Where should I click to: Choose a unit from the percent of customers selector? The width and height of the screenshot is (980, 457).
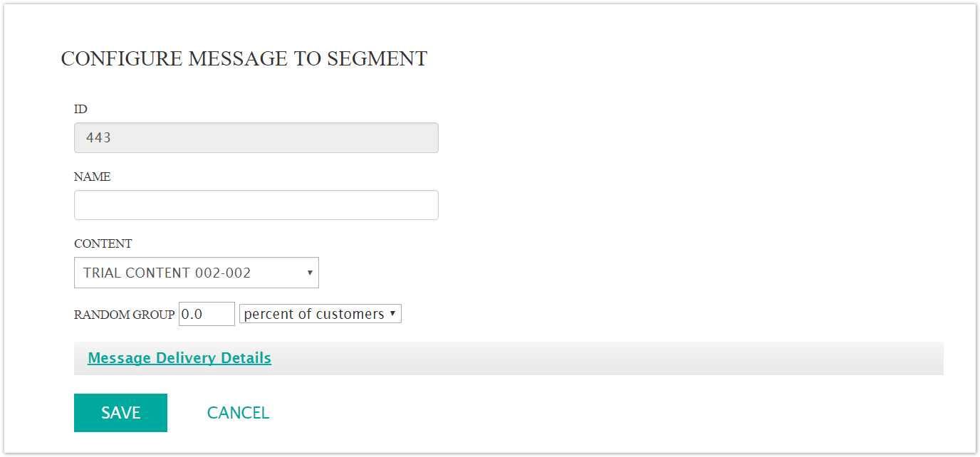[x=320, y=313]
